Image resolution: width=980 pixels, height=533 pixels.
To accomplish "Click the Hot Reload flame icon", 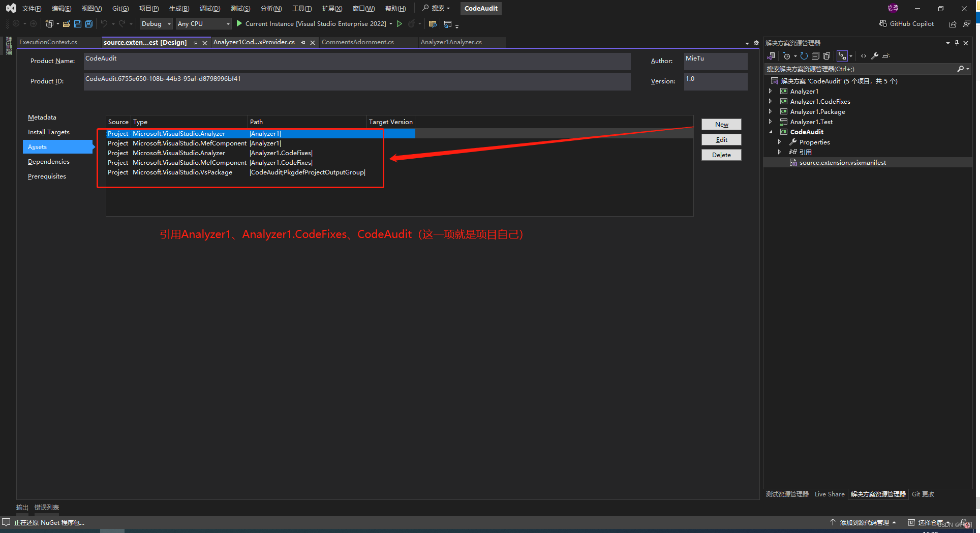I will point(412,23).
